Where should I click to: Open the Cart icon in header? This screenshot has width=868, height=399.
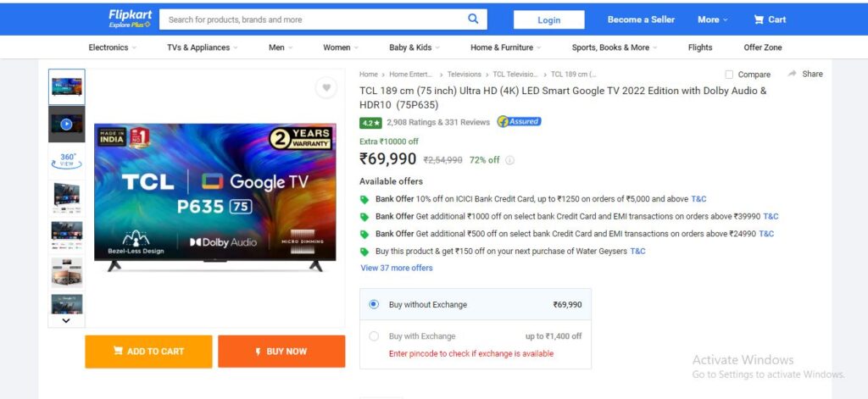tap(759, 19)
